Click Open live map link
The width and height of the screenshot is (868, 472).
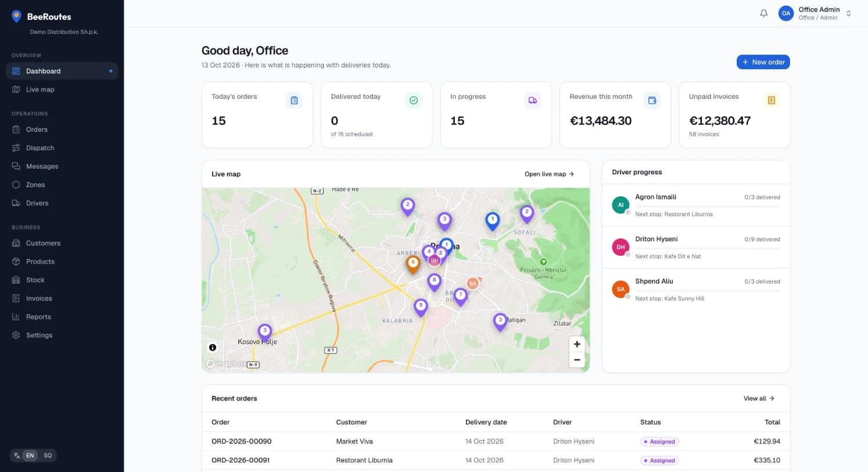coord(549,174)
